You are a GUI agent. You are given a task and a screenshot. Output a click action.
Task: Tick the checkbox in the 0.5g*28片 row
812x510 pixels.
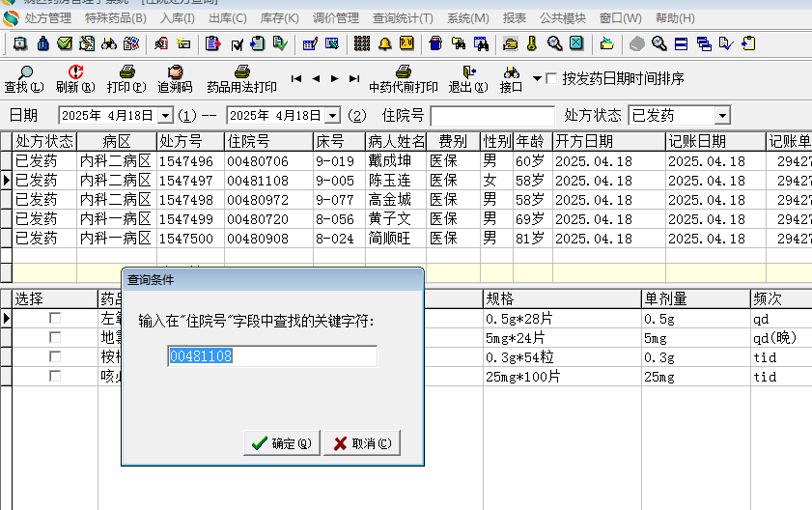coord(55,318)
